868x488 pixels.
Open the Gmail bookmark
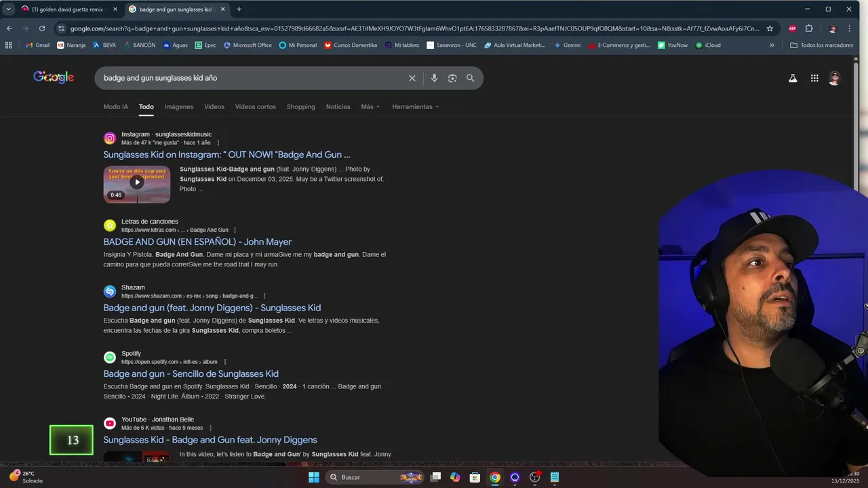(x=37, y=45)
